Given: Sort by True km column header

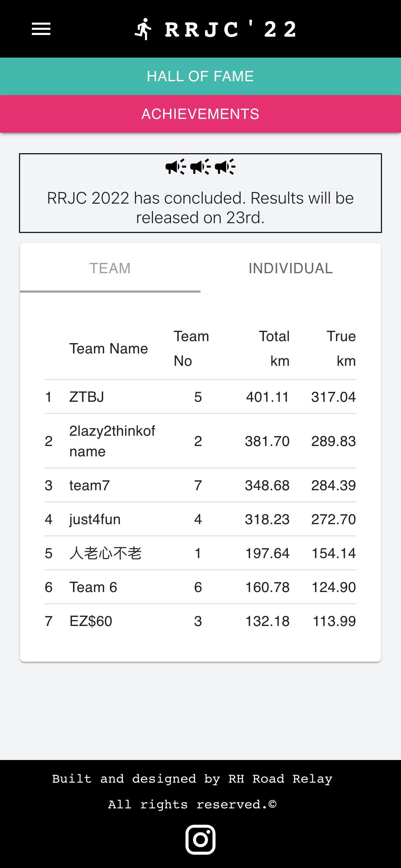Looking at the screenshot, I should (x=341, y=349).
